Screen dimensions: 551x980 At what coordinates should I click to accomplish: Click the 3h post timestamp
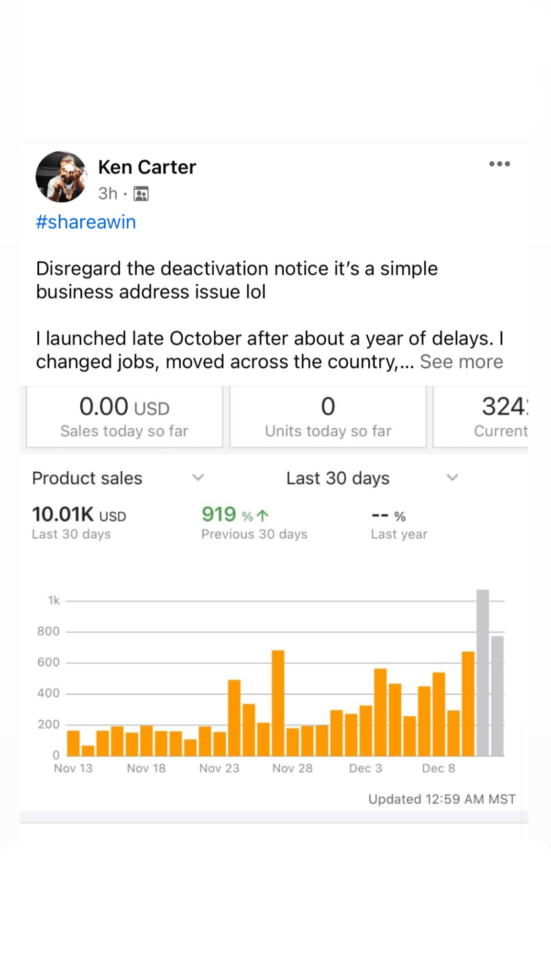[108, 194]
